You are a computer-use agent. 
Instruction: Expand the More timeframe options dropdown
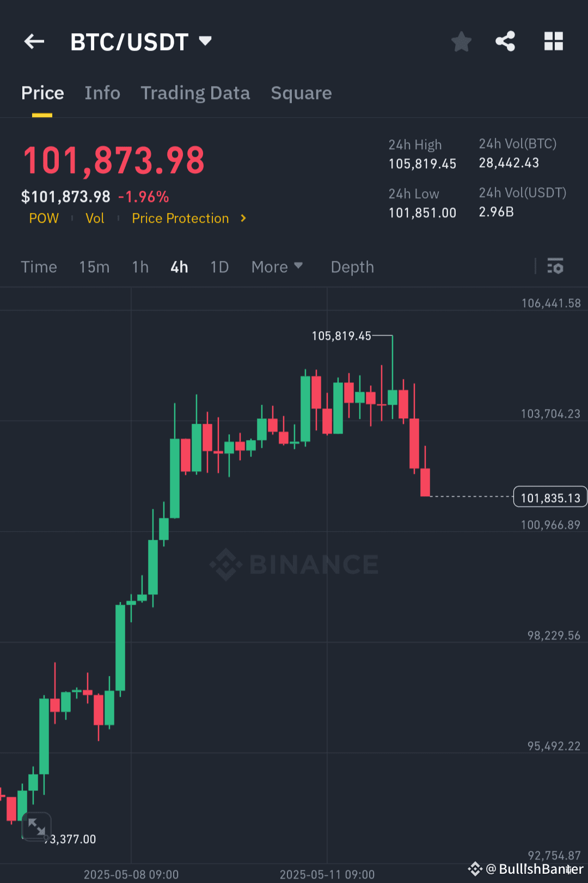click(277, 267)
